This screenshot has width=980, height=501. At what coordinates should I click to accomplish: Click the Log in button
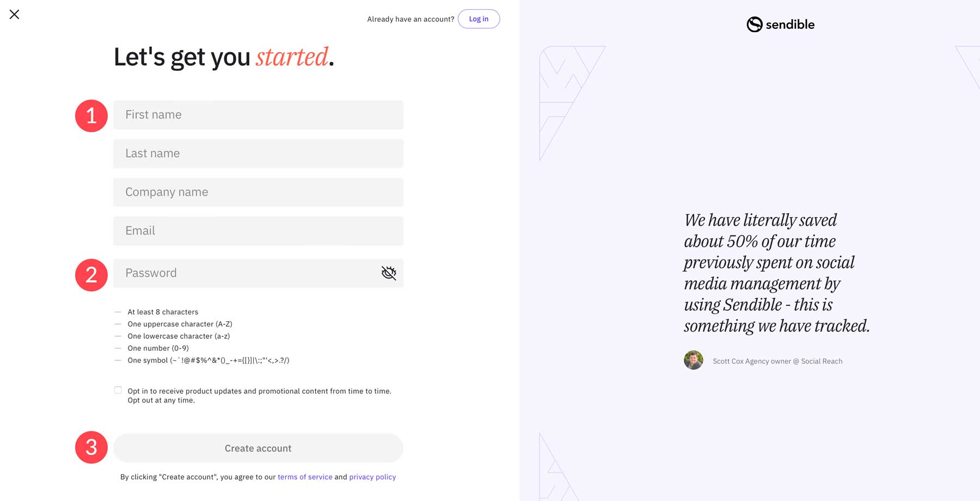[x=479, y=18]
